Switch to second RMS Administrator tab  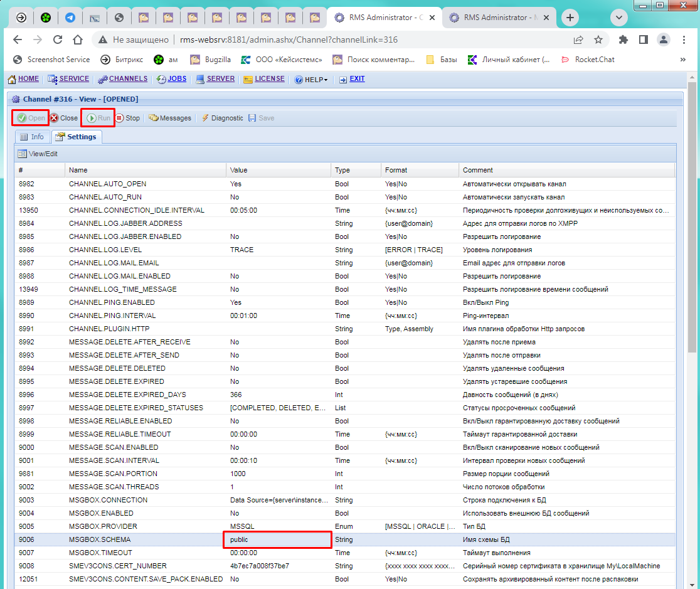499,18
